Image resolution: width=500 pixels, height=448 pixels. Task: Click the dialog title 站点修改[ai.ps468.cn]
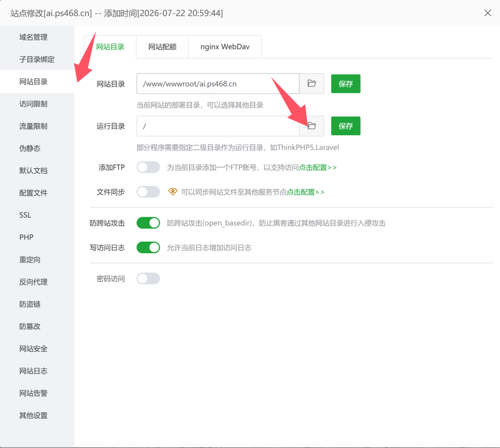[51, 13]
